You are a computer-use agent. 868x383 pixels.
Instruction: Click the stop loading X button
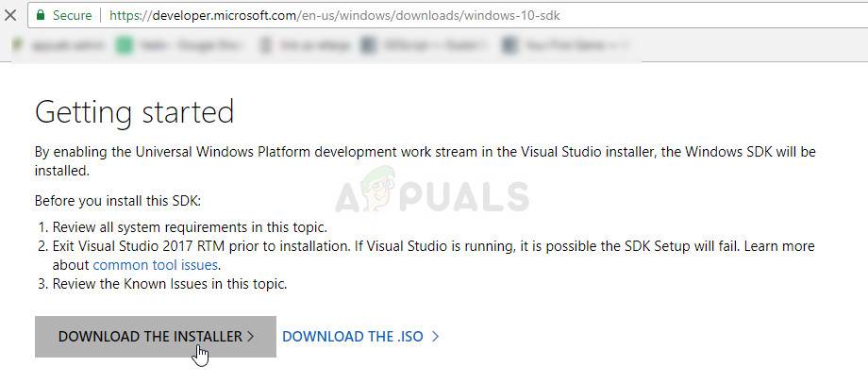coord(9,15)
